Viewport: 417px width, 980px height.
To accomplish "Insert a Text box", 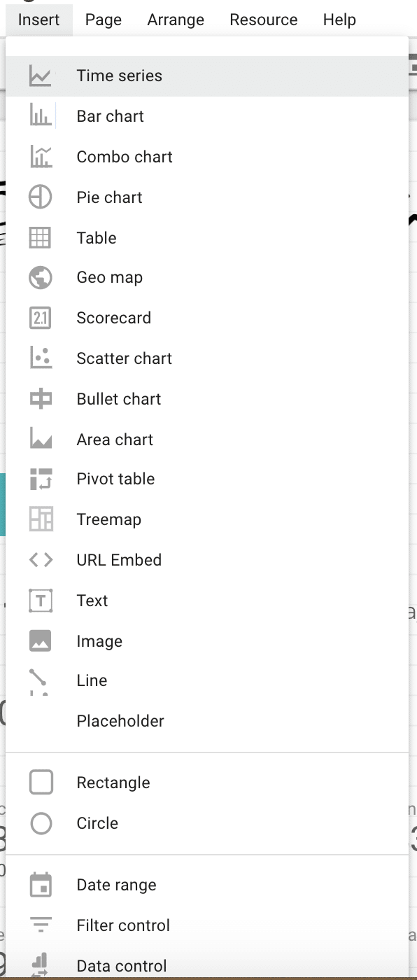I will coord(207,601).
